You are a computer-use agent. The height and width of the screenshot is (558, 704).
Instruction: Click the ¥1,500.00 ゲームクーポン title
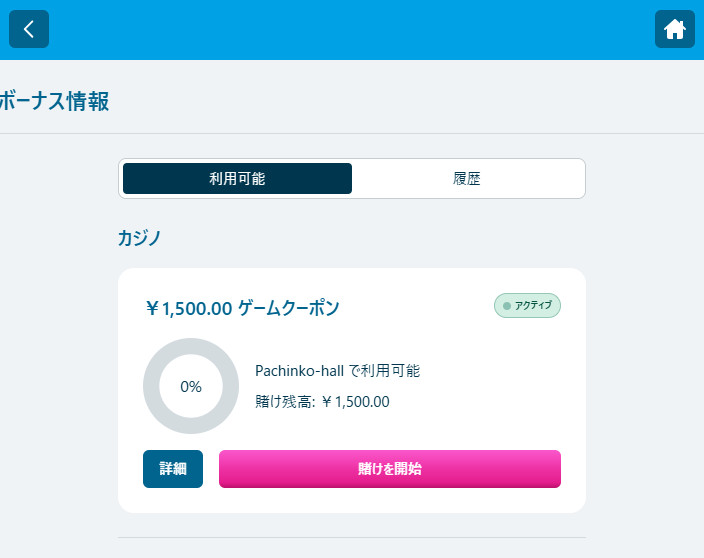coord(242,308)
